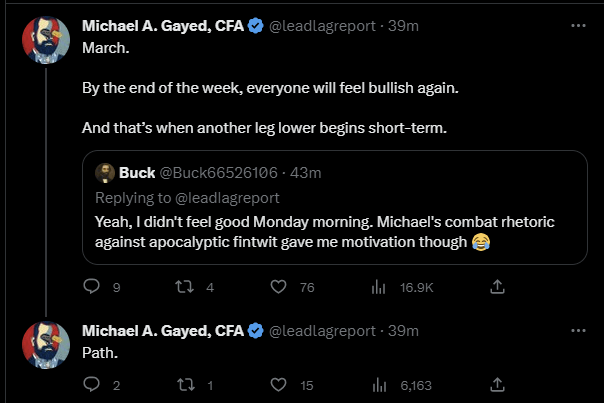
Task: Click the Michael A. Gayed, CFA name on Path. tweet
Action: 163,331
